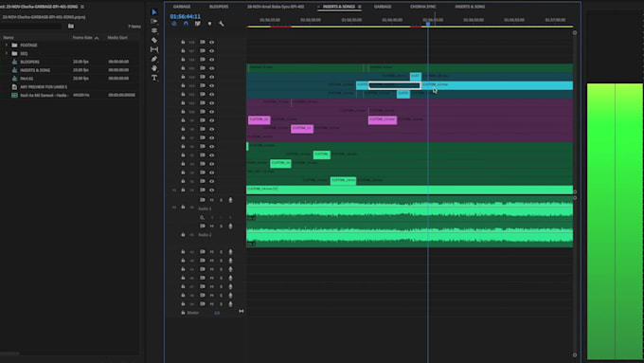Screen dimensions: 644x363
Task: Open timeline display settings wrench
Action: [222, 24]
